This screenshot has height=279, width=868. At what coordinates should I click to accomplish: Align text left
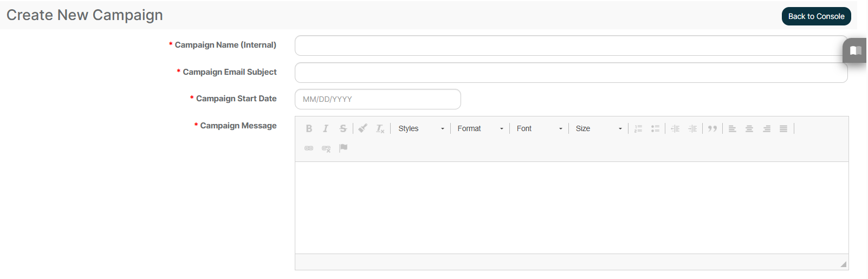coord(732,128)
